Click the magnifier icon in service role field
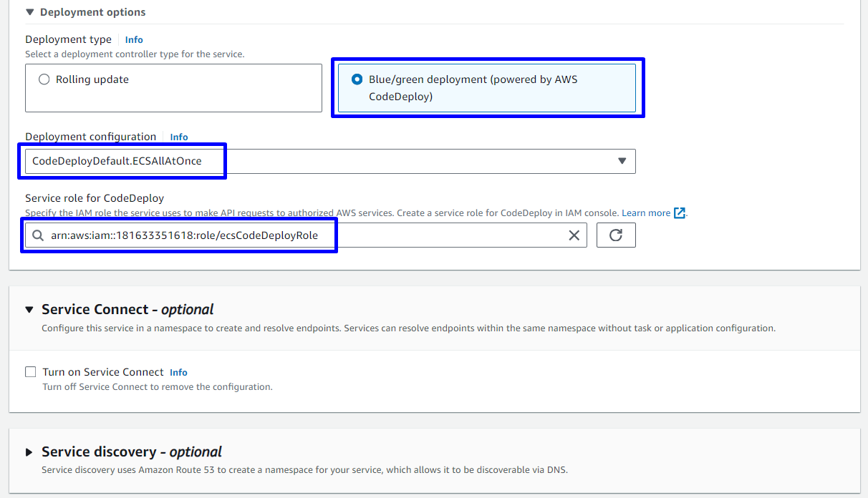The image size is (868, 498). 38,235
